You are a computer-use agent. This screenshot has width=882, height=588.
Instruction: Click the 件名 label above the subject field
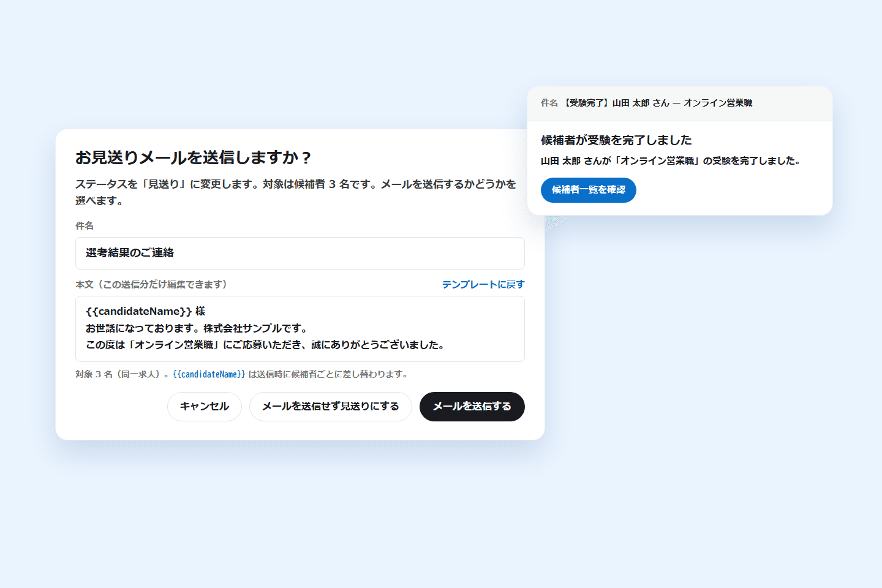[x=85, y=226]
